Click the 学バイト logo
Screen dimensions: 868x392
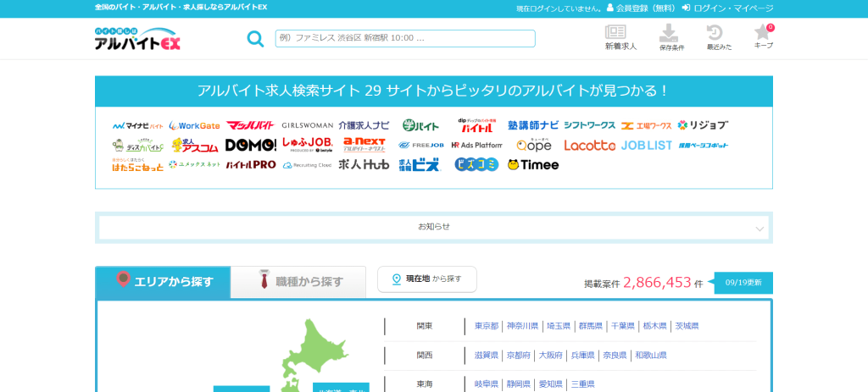coord(420,125)
